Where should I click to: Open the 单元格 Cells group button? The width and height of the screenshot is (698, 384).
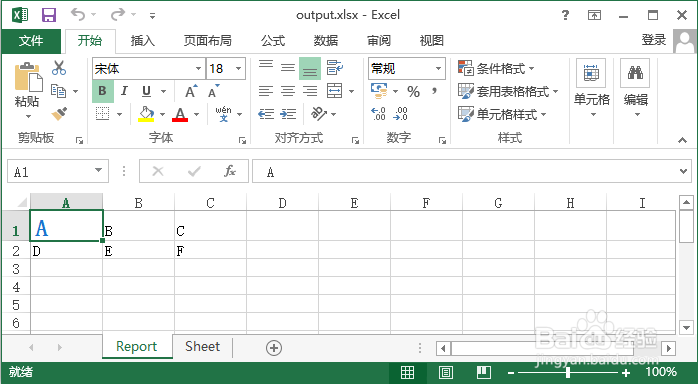pyautogui.click(x=591, y=88)
